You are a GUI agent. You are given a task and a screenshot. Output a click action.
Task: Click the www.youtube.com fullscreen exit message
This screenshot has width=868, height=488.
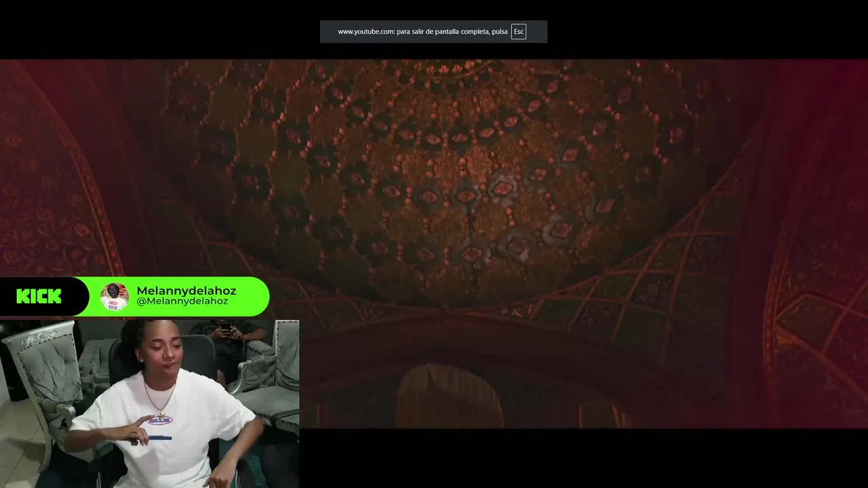[433, 32]
